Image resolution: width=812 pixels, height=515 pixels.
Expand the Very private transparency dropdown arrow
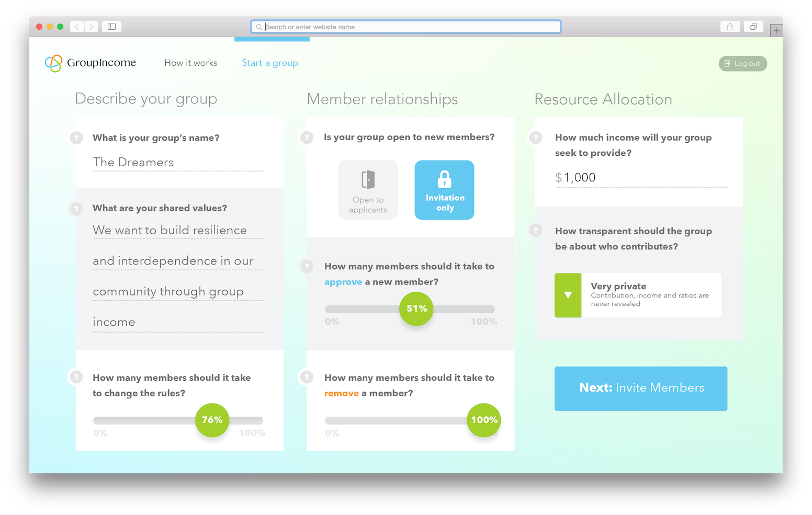[568, 295]
